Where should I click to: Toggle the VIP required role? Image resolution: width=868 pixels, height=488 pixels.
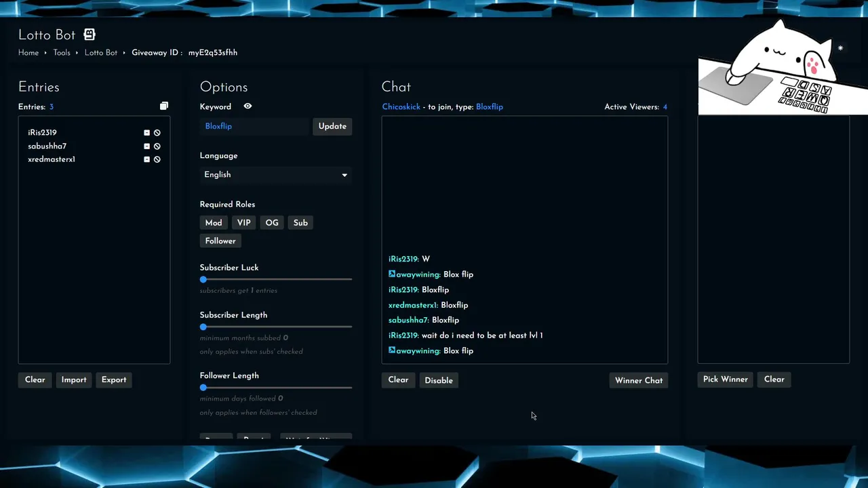point(243,223)
